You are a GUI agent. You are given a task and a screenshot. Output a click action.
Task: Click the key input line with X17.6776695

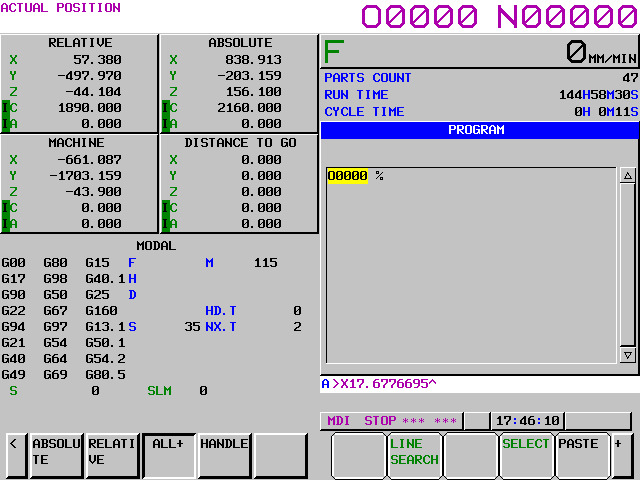click(478, 384)
